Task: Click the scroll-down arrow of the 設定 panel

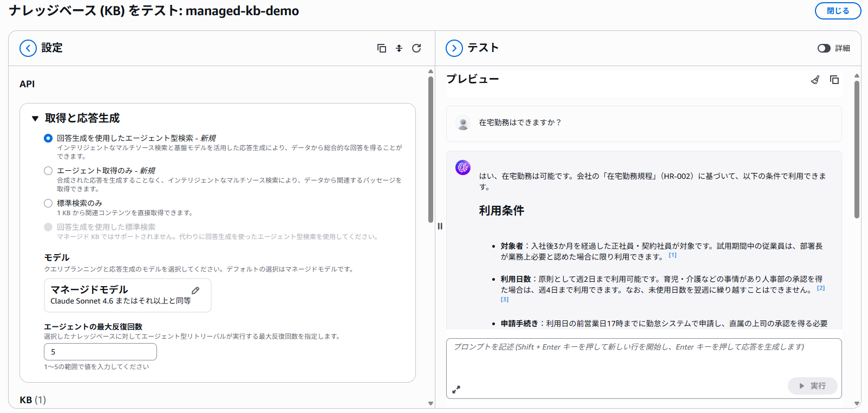Action: [x=430, y=403]
